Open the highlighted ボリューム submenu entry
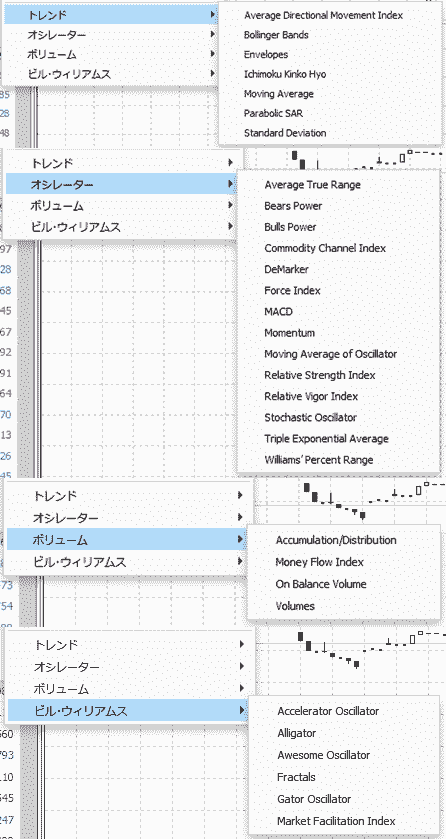 (126, 540)
